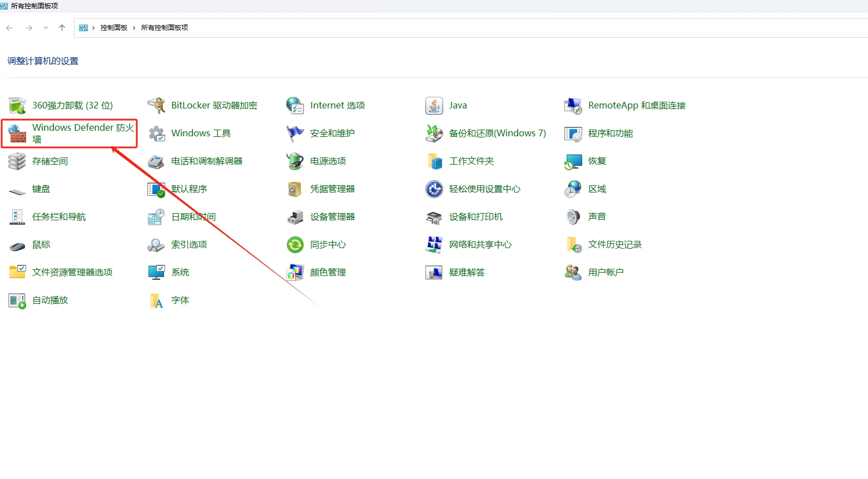Select 所有控制面板项 in the address breadcrumb
Viewport: 868px width, 479px height.
[x=165, y=28]
